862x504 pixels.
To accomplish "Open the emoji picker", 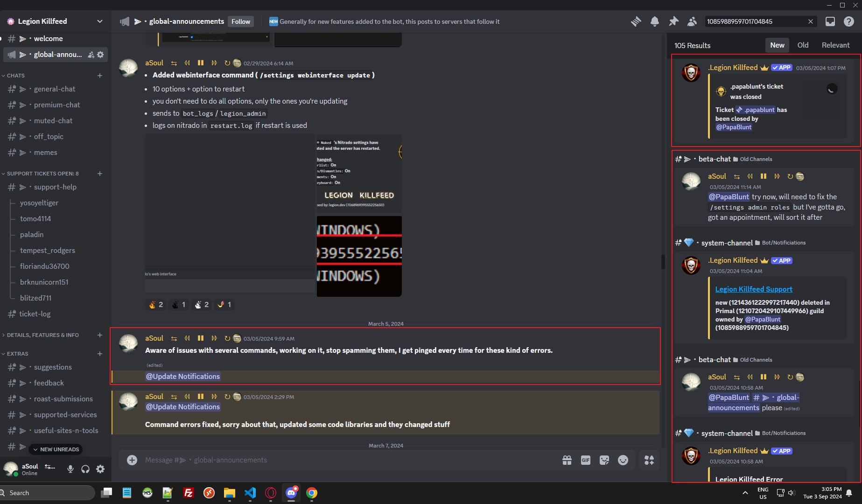I will click(x=623, y=460).
